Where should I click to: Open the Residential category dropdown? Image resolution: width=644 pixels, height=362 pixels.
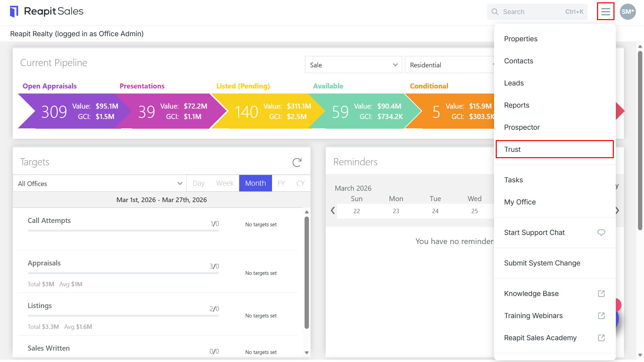(x=449, y=65)
